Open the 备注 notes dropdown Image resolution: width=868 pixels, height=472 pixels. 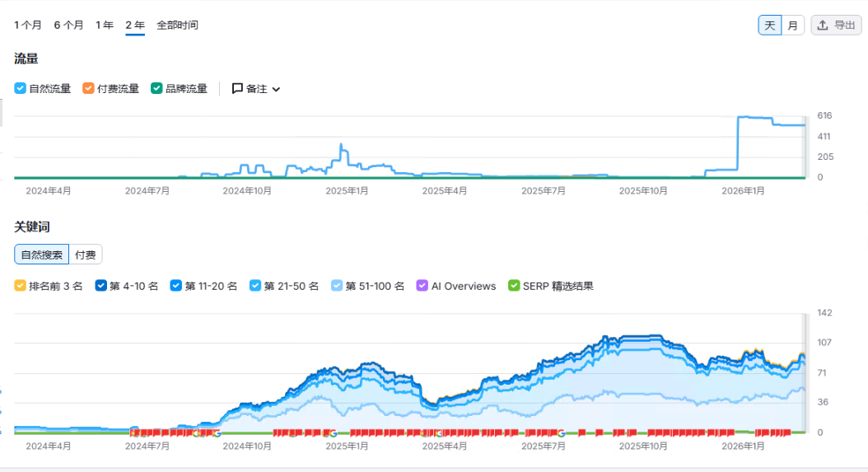pyautogui.click(x=256, y=89)
